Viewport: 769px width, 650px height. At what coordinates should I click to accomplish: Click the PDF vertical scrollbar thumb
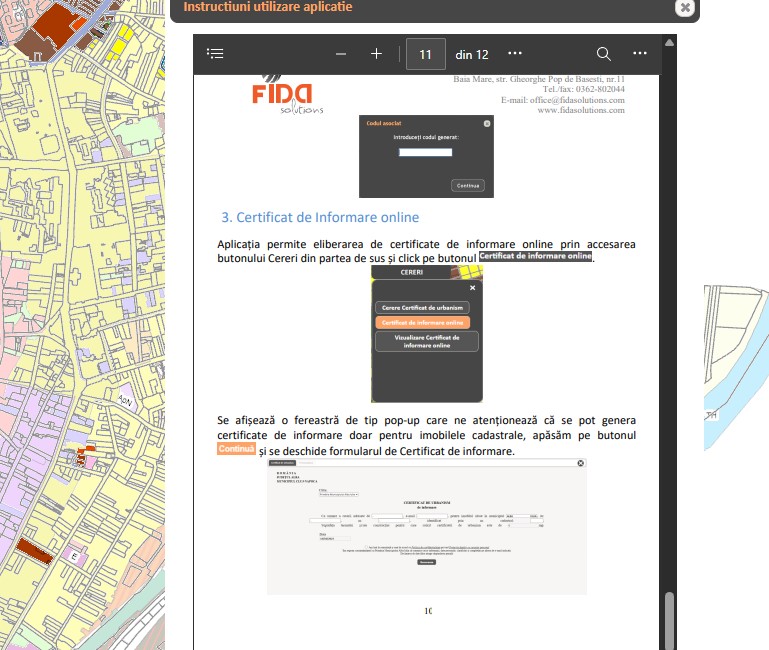click(669, 621)
